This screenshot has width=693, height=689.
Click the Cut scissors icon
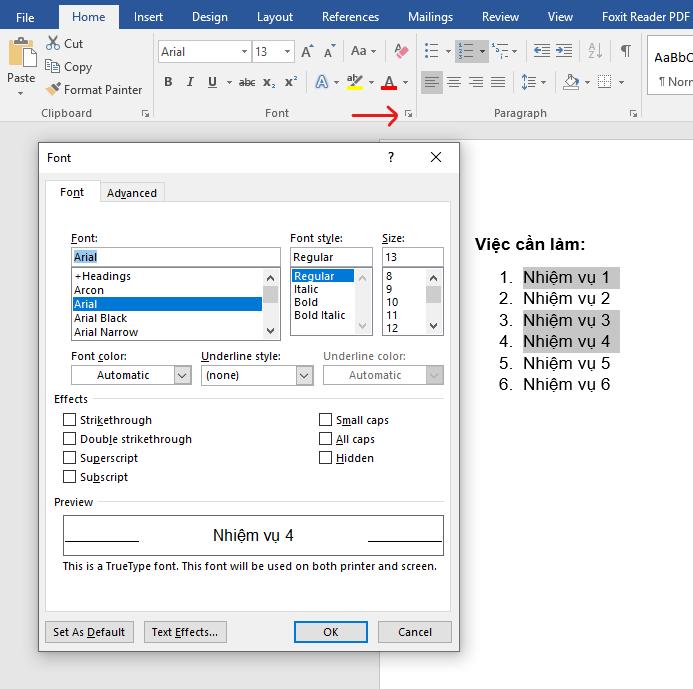(53, 44)
